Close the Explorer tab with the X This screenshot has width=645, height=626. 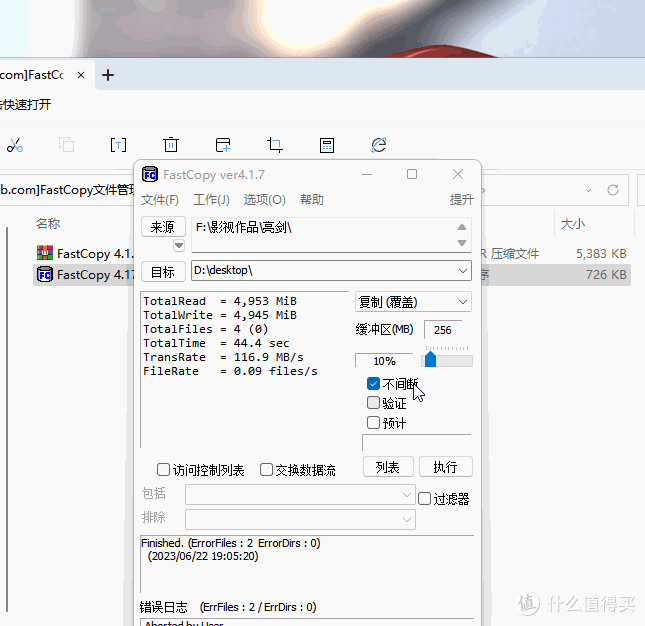81,75
